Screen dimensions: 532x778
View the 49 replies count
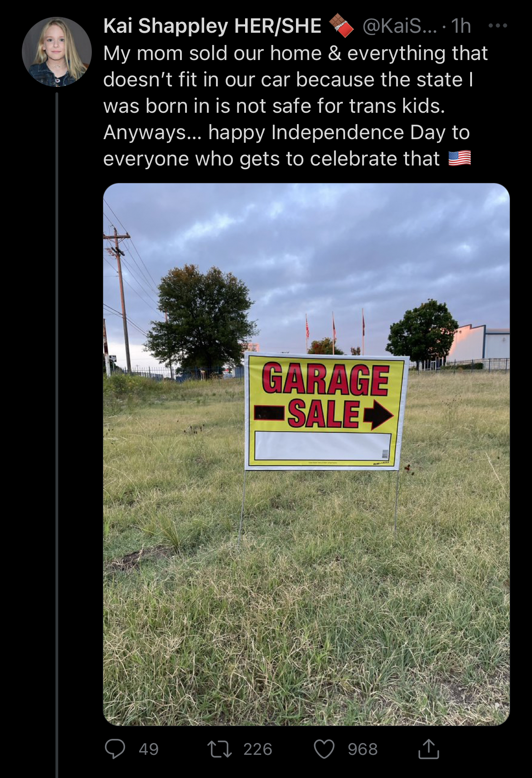coord(149,749)
